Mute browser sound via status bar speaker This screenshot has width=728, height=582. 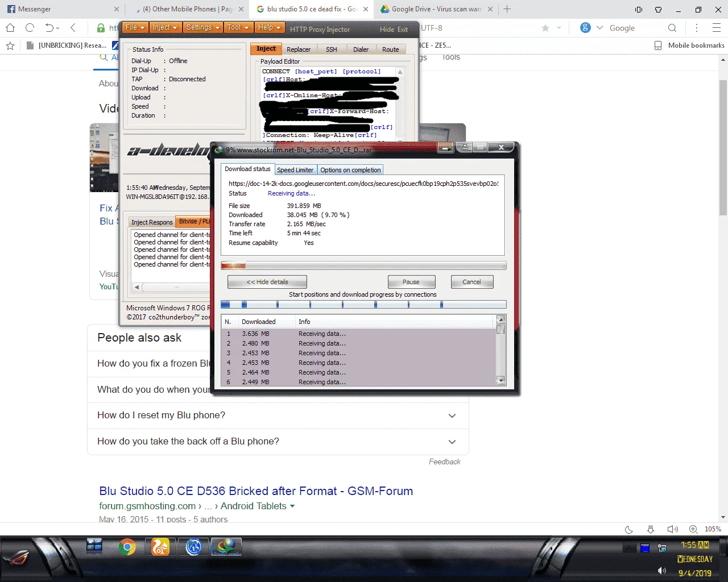672,529
